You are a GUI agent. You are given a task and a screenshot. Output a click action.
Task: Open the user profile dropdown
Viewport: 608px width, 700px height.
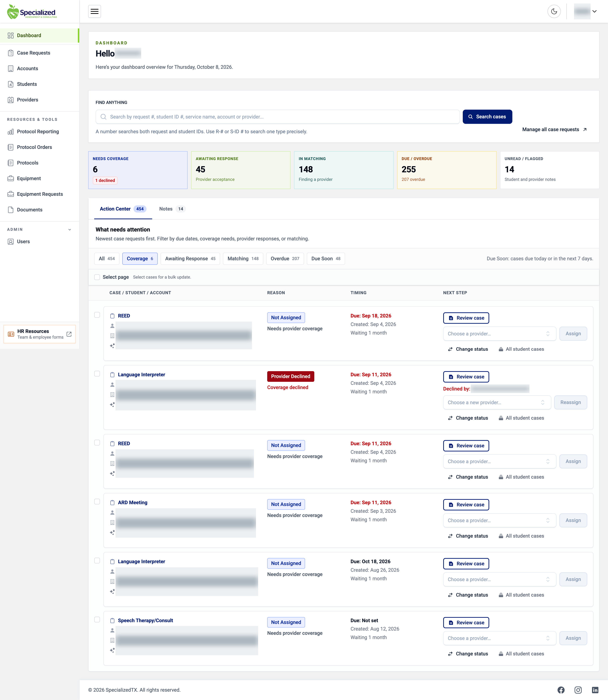(x=585, y=12)
